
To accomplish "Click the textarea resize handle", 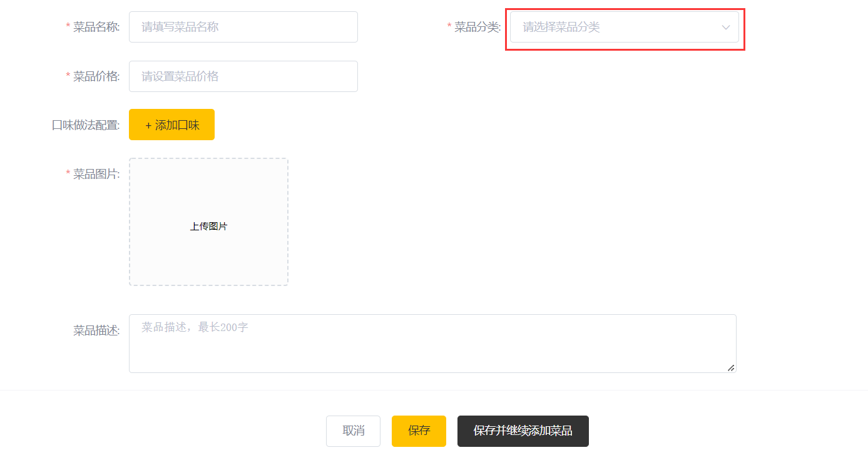I will tap(731, 368).
